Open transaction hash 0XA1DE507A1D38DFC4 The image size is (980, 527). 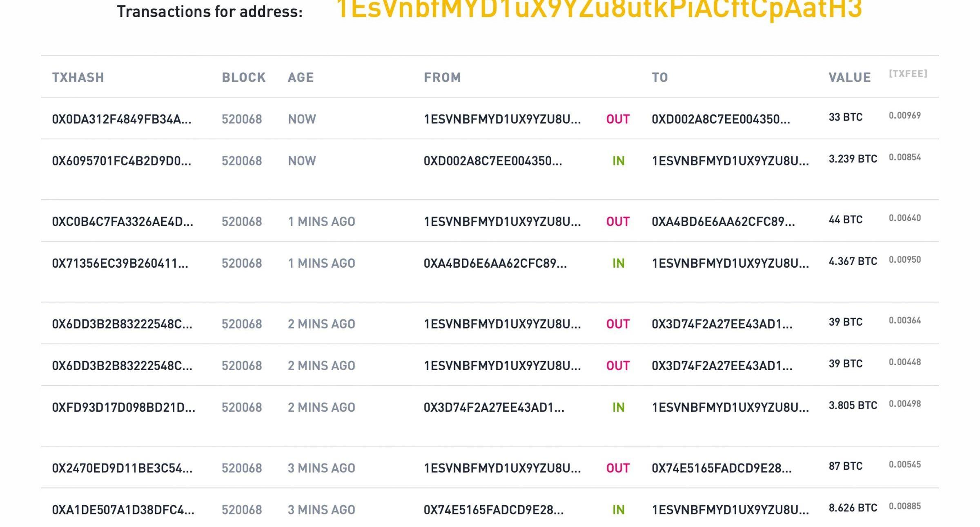[x=123, y=510]
